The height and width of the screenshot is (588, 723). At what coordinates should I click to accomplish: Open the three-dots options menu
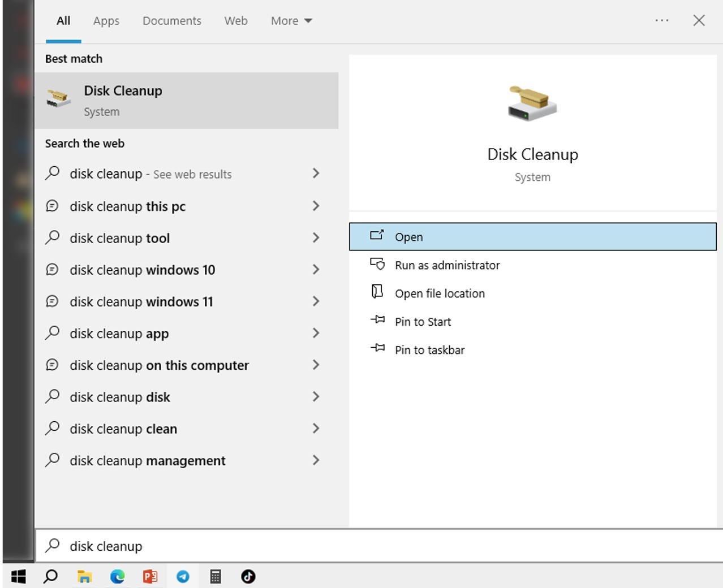662,20
